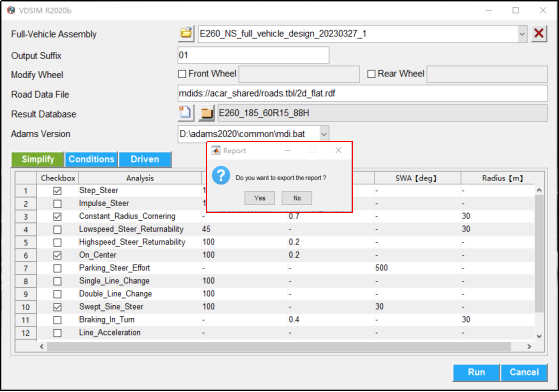Enable the Front Wheel checkbox

[x=182, y=74]
